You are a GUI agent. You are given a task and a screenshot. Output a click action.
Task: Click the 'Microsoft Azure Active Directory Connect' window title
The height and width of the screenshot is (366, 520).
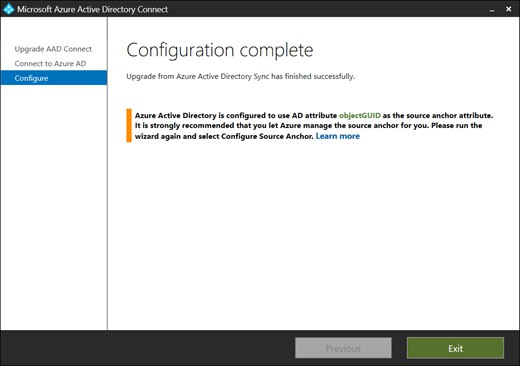[93, 9]
